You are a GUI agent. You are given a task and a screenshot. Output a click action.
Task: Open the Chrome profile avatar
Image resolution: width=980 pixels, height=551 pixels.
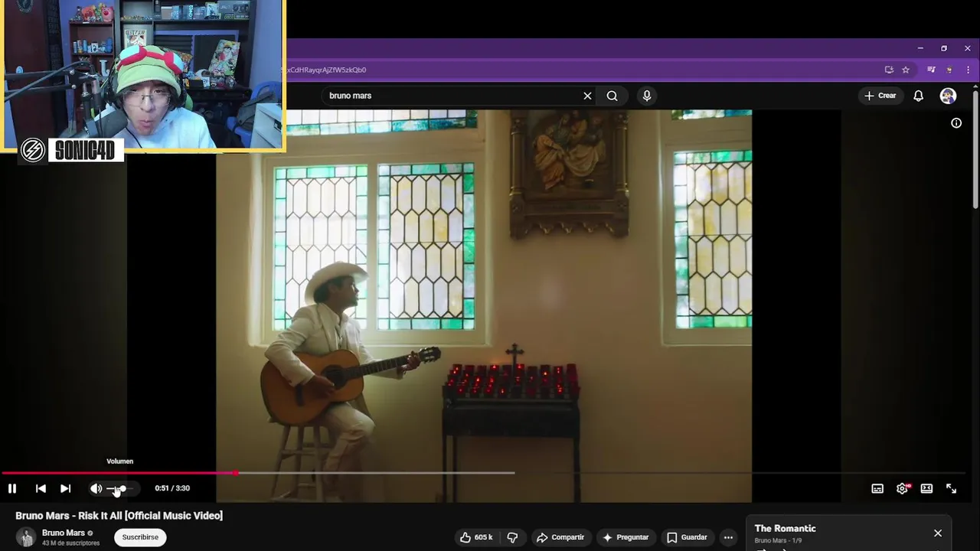pyautogui.click(x=949, y=70)
